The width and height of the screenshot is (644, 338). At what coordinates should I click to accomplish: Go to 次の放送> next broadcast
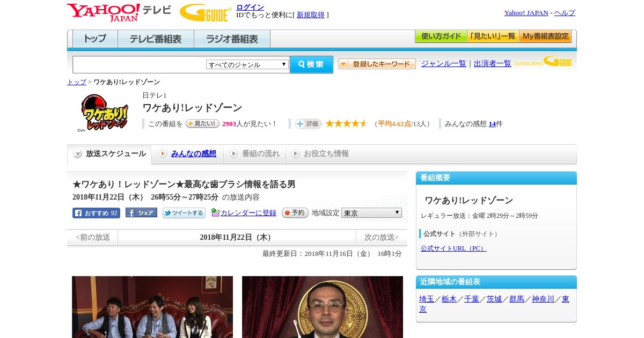(x=382, y=237)
